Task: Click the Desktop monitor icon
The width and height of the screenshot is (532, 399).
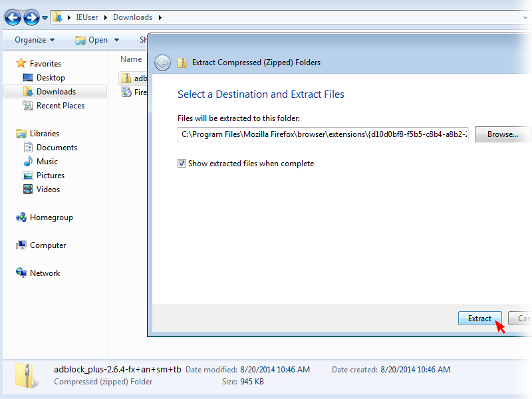Action: 27,78
